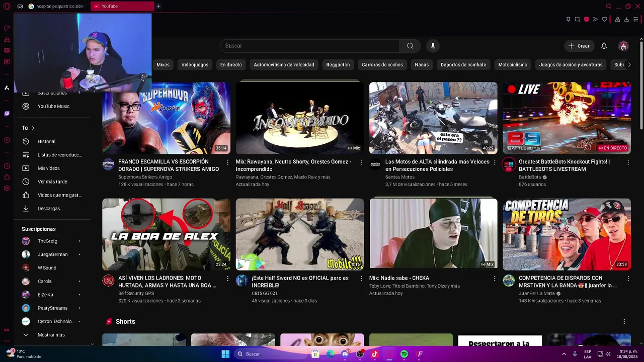Screen dimensions: 644x362
Task: Open options for Competencia de disparos video
Action: point(628,279)
